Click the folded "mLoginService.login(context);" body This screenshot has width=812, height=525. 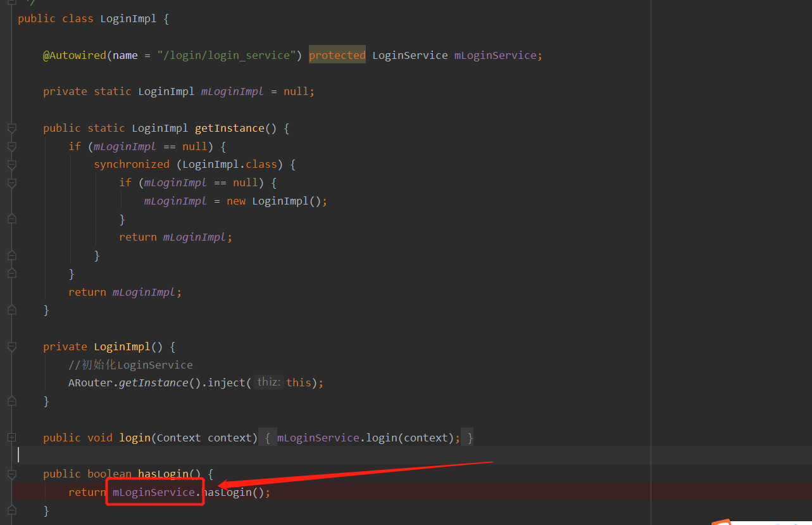[x=368, y=438]
